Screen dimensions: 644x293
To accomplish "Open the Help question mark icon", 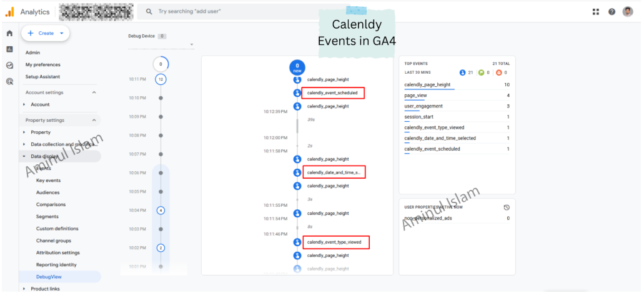I will point(612,12).
